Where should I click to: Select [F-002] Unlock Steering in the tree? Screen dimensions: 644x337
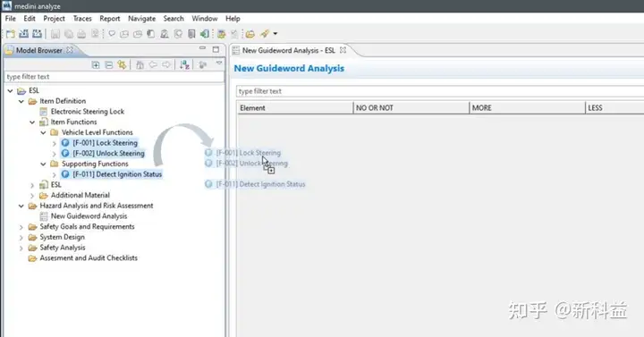click(x=108, y=154)
